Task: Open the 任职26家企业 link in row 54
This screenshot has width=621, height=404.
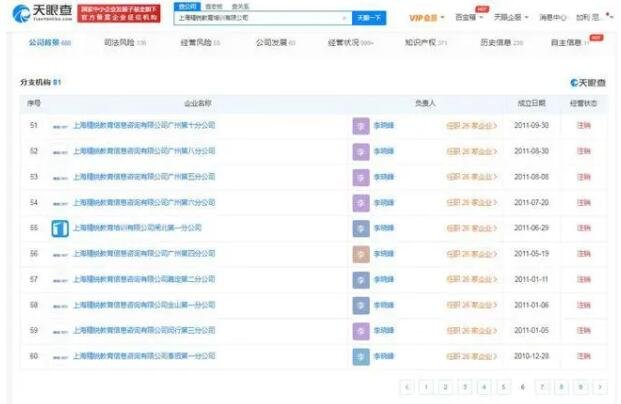Action: pyautogui.click(x=471, y=203)
